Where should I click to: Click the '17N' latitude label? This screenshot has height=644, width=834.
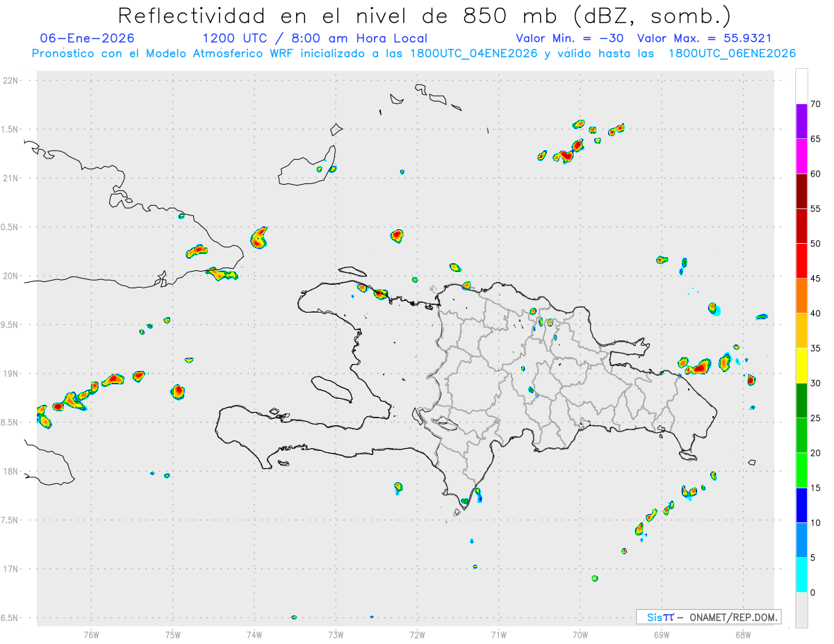click(x=12, y=569)
